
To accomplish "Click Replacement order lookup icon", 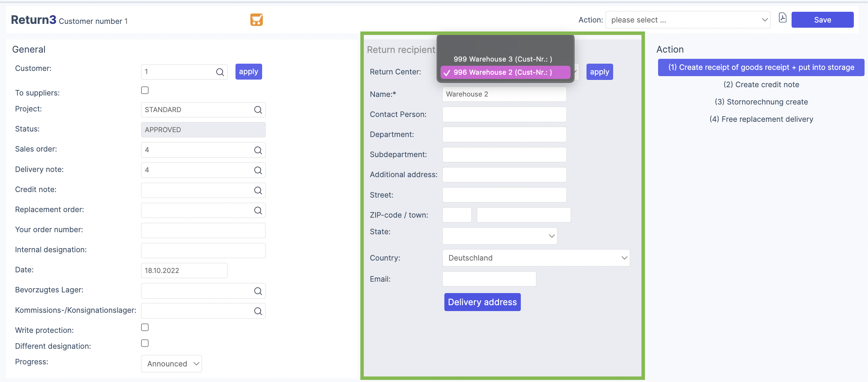I will pos(258,210).
